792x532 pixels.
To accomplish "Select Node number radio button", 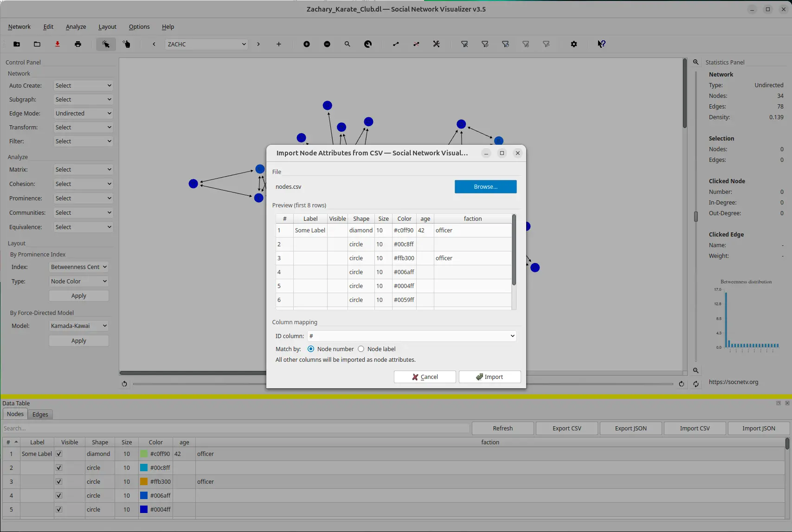I will click(311, 349).
